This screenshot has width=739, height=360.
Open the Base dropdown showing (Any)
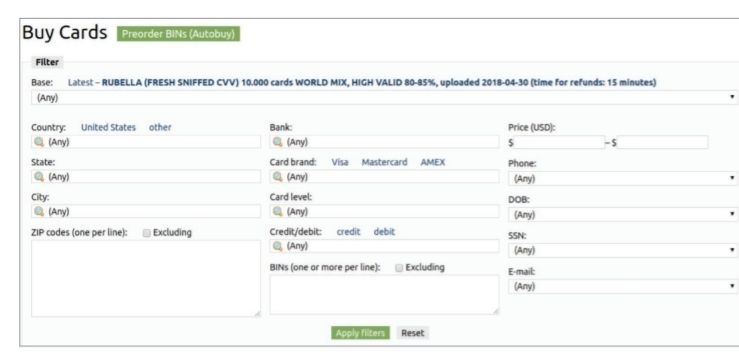click(384, 98)
